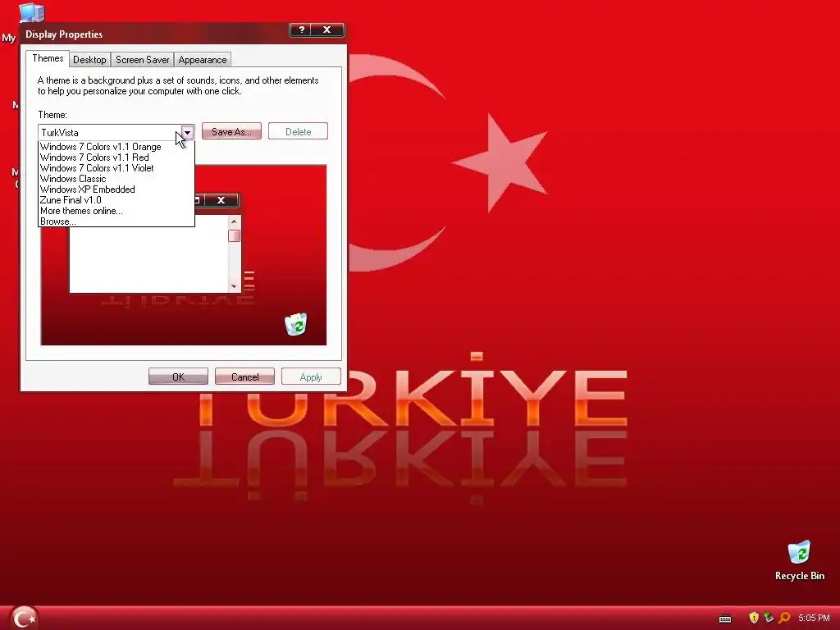Click the 5:05 PM taskbar clock
Viewport: 840px width, 630px height.
click(814, 618)
